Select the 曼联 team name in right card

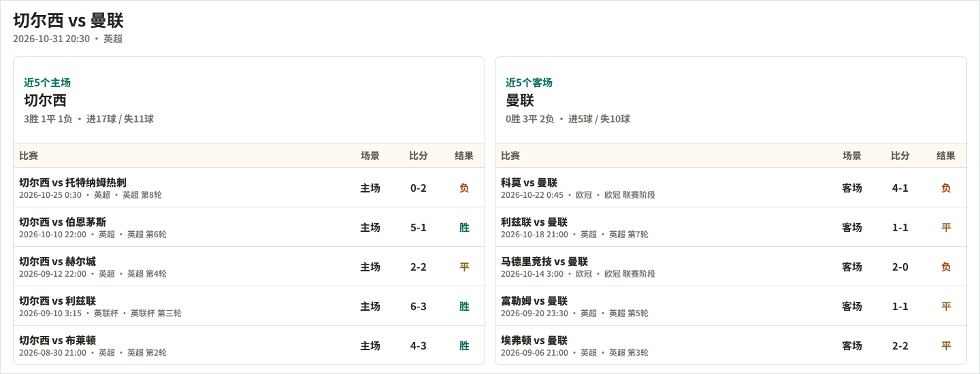pyautogui.click(x=520, y=100)
